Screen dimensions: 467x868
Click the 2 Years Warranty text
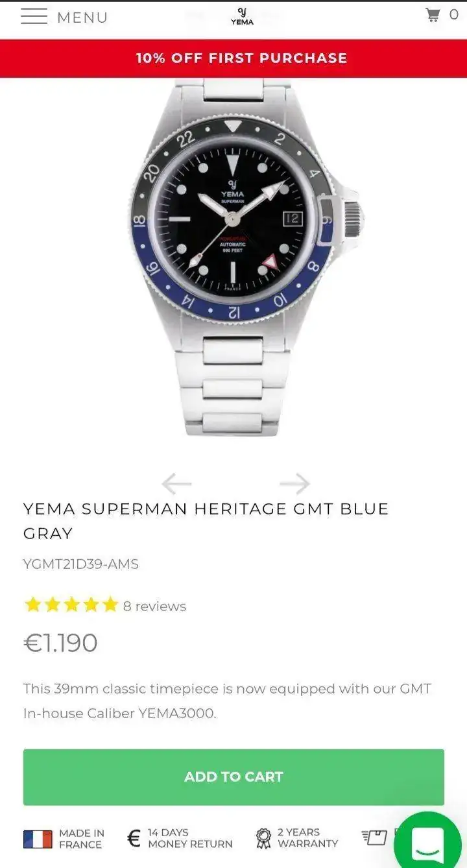(307, 838)
